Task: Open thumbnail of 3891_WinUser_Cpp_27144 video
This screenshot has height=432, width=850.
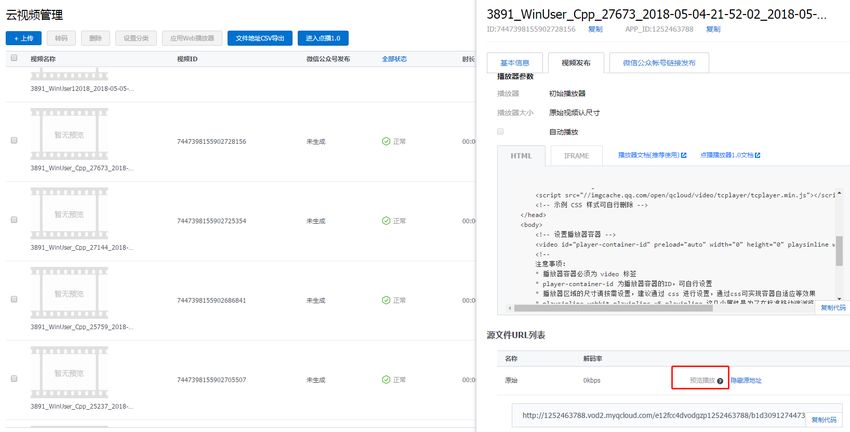Action: [69, 214]
